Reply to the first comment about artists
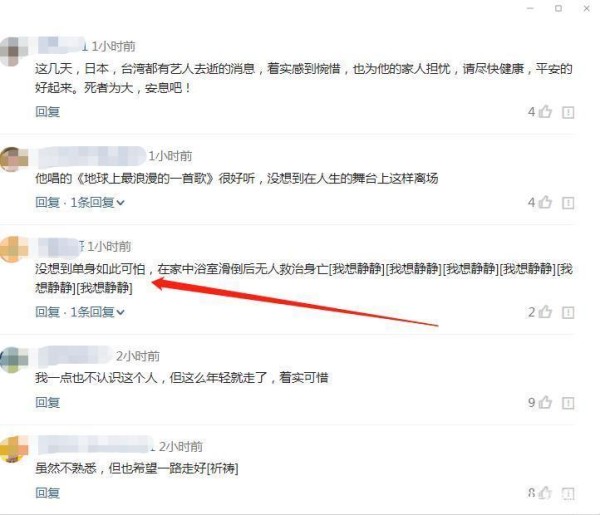The width and height of the screenshot is (600, 515). click(x=47, y=112)
